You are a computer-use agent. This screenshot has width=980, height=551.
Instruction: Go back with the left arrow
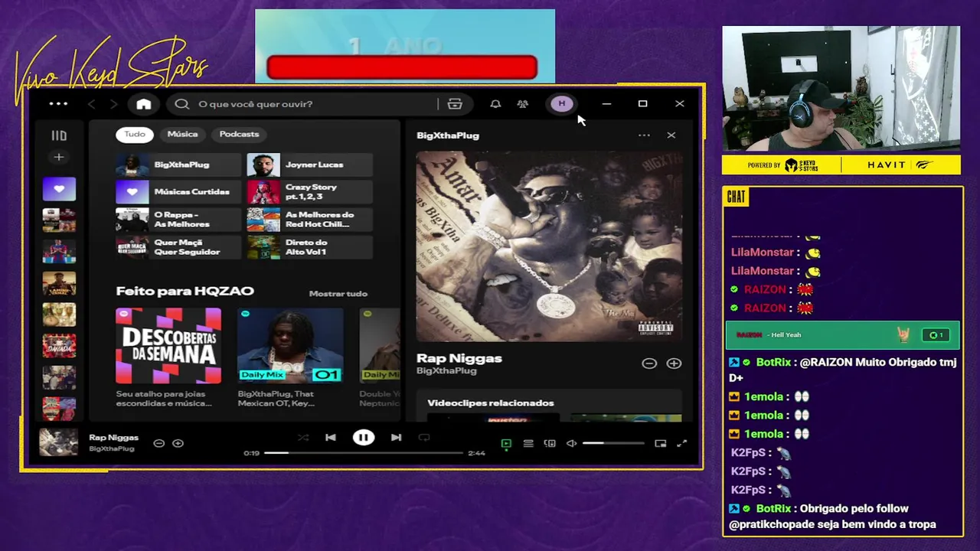coord(91,104)
